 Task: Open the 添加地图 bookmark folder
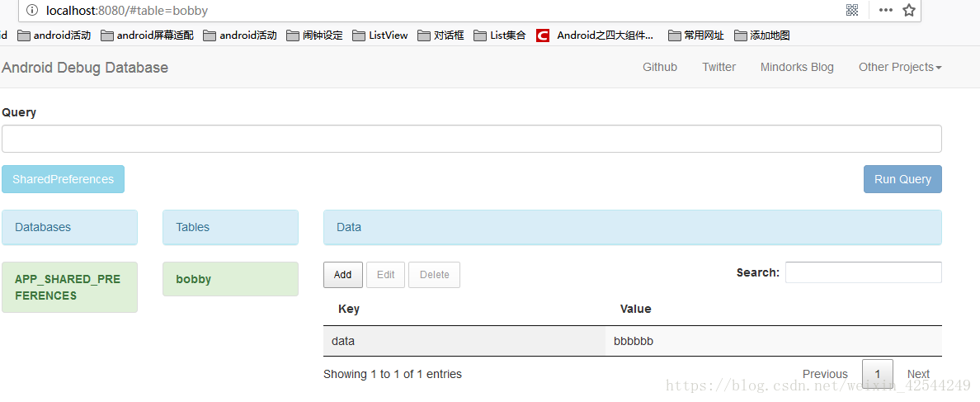(x=762, y=35)
